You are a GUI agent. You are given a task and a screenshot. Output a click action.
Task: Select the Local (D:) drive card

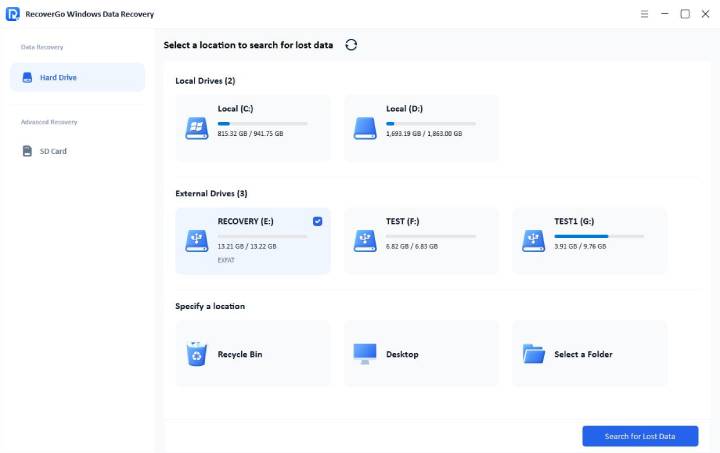coord(421,129)
